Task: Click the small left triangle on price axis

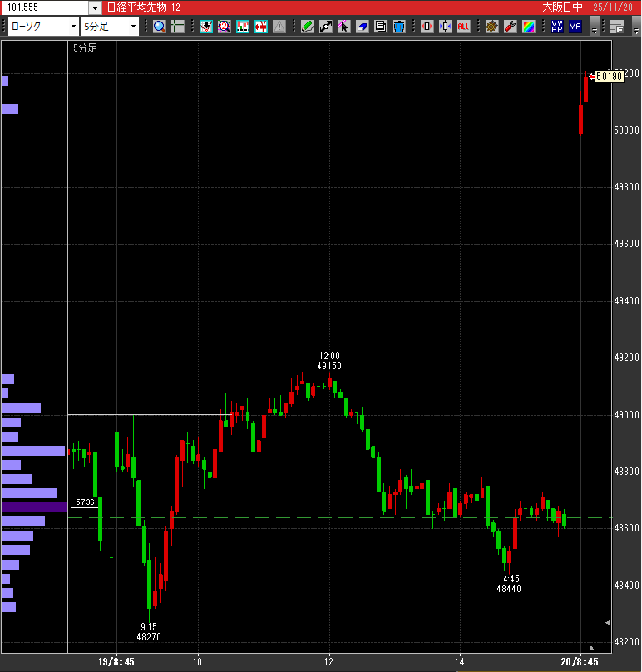Action: tap(607, 623)
